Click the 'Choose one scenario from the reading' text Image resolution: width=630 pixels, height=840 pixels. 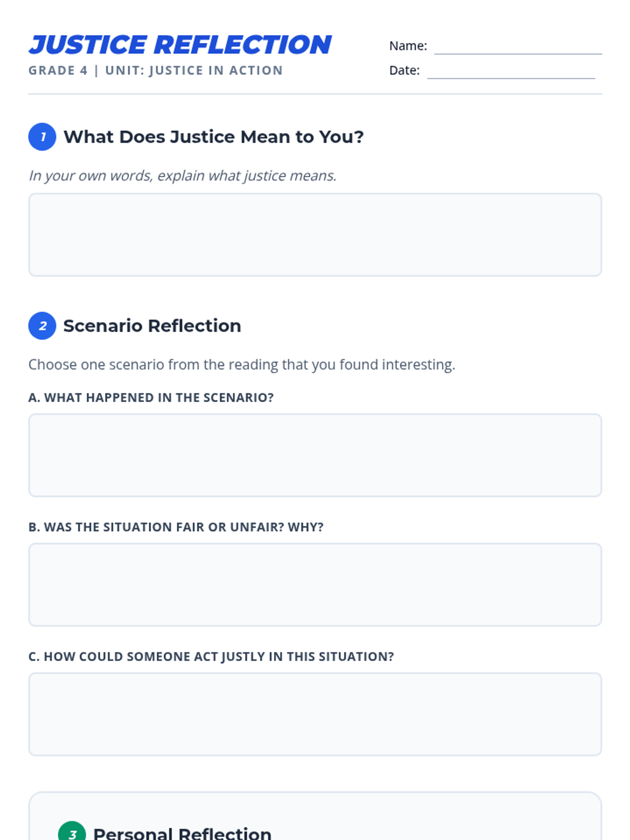tap(241, 364)
